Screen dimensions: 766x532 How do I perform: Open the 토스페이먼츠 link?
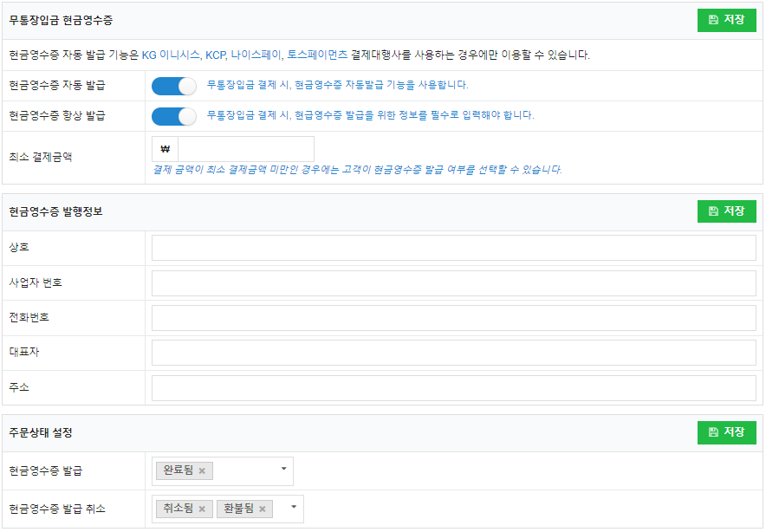click(x=317, y=55)
